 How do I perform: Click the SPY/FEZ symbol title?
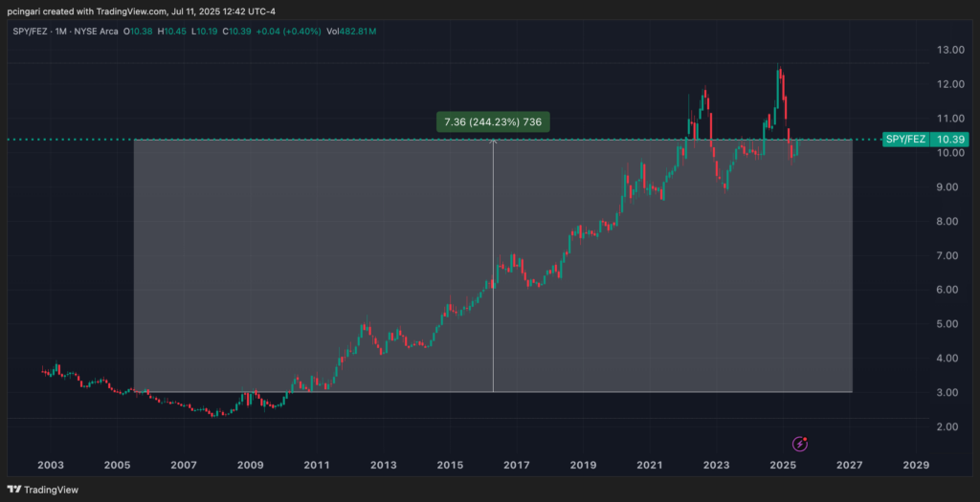[31, 32]
